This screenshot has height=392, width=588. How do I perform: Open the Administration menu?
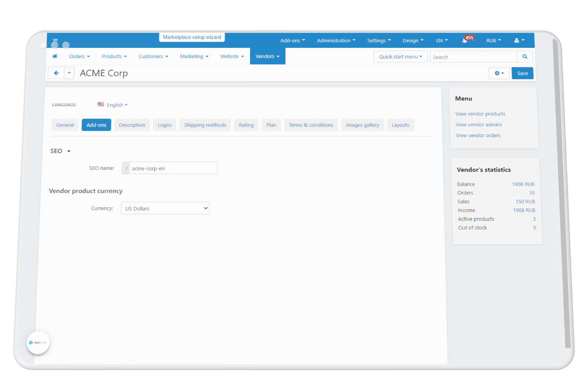coord(336,40)
